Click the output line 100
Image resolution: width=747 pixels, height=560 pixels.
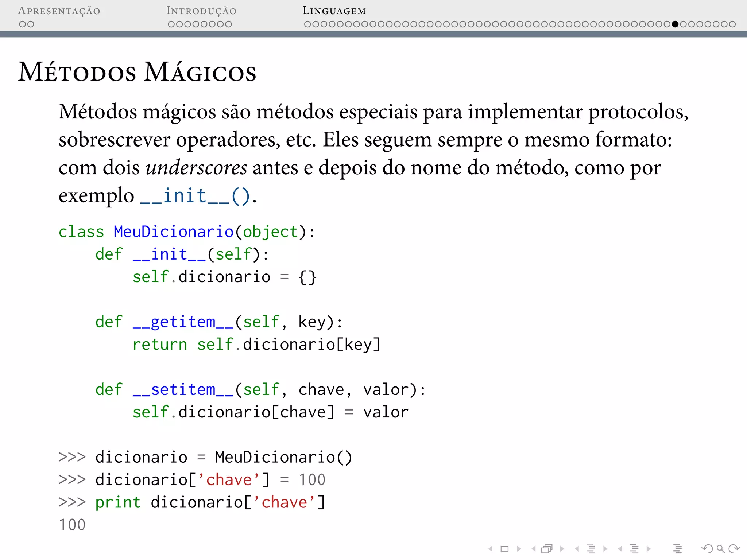(x=72, y=525)
